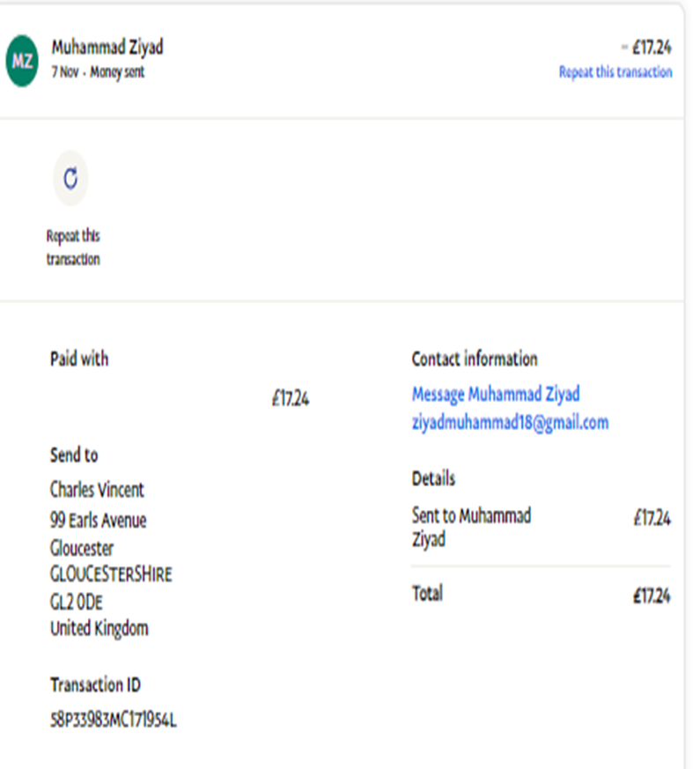Click the ziyadmuhammad18@gmail.com email link
Screen dimensions: 700x769
coord(510,422)
